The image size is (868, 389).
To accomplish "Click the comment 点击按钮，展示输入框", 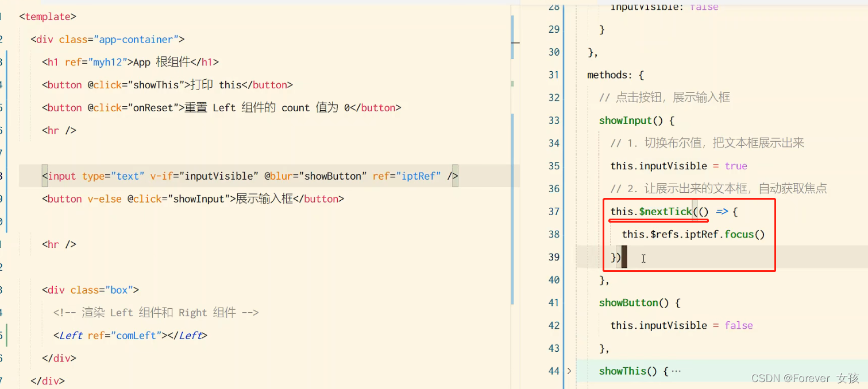I will pos(663,97).
